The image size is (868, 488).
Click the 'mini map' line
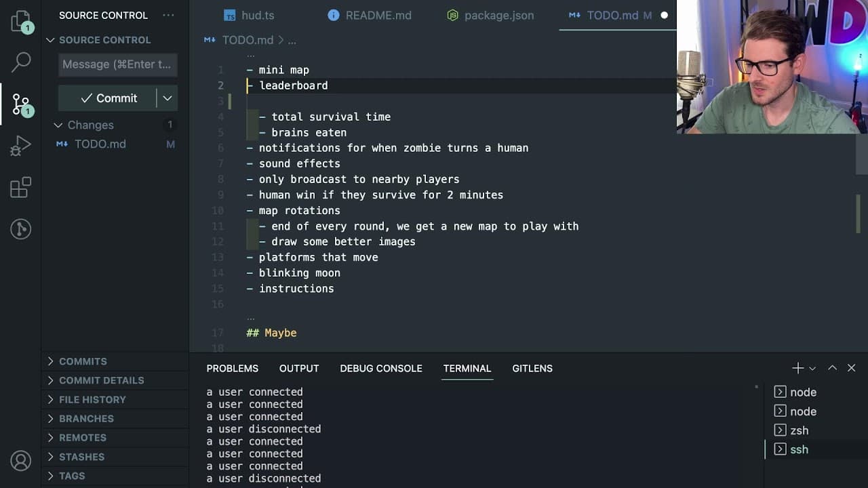point(283,70)
